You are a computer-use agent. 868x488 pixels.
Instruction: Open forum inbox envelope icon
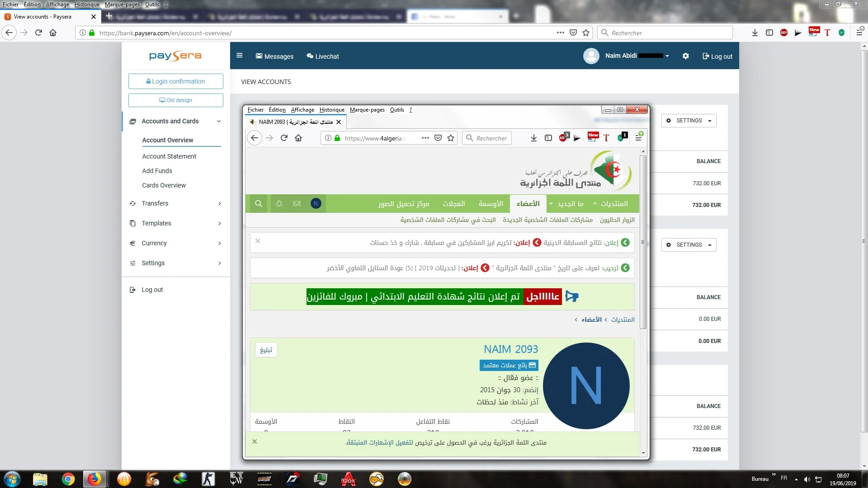tap(297, 204)
